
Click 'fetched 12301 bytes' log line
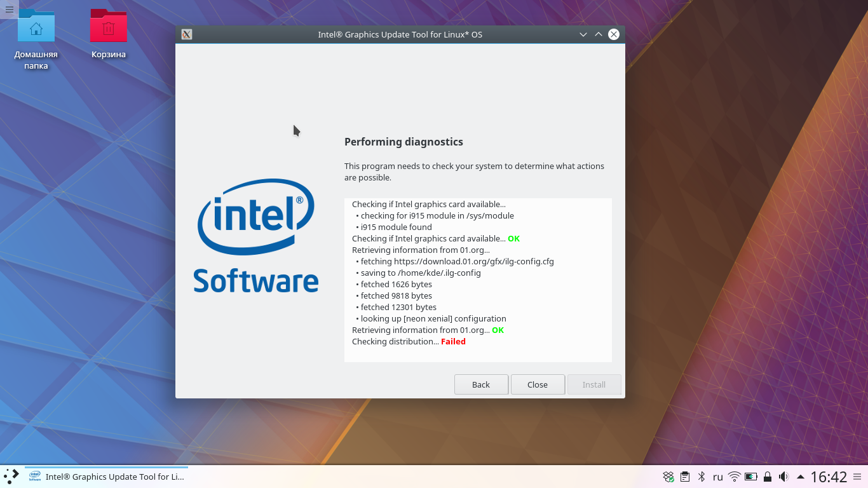point(398,307)
